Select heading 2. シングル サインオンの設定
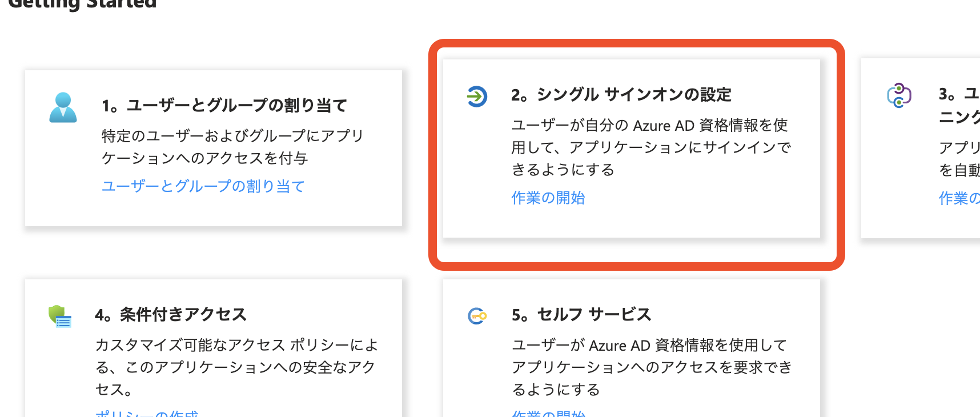Viewport: 980px width, 417px height. pyautogui.click(x=621, y=95)
